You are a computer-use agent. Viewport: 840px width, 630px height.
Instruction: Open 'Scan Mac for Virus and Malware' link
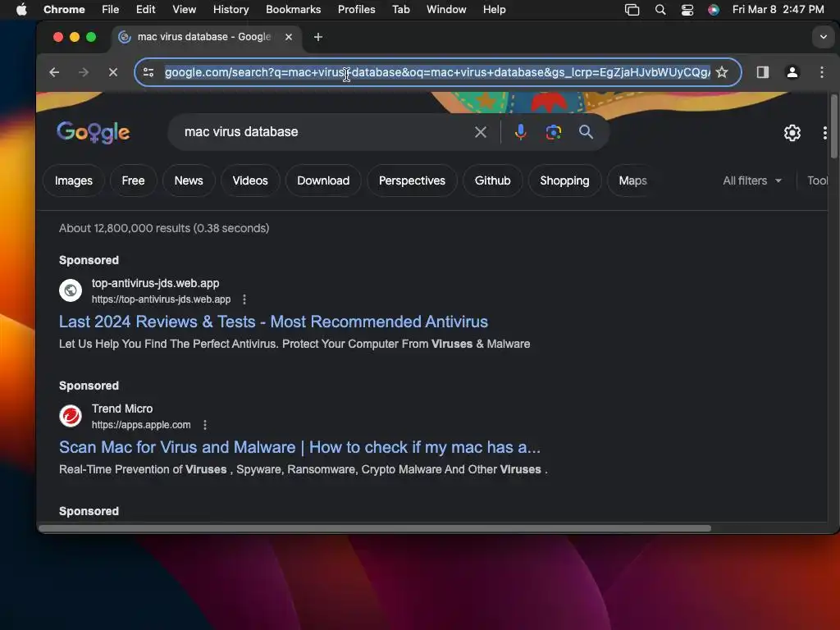click(299, 447)
